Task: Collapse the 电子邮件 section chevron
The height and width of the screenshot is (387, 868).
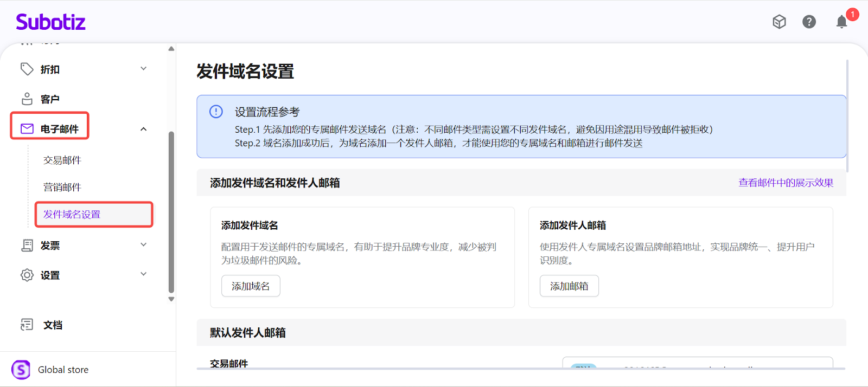Action: (144, 129)
